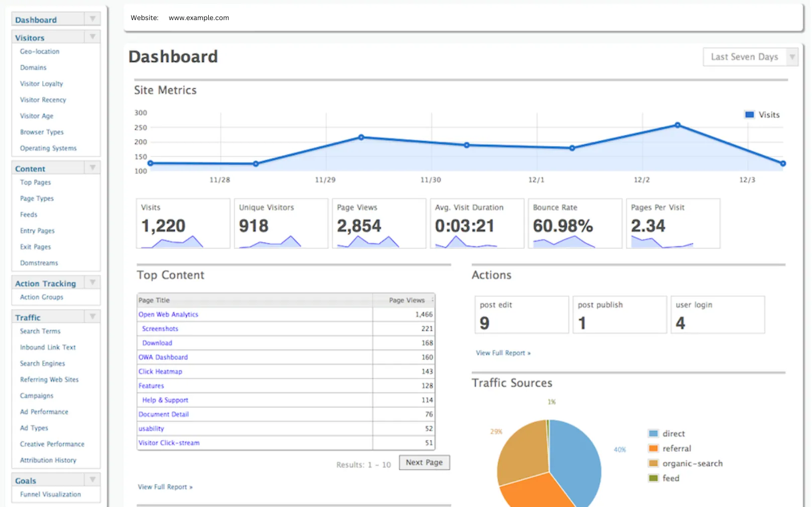Screen dimensions: 812x507
Task: Open Top Pages report
Action: (35, 183)
